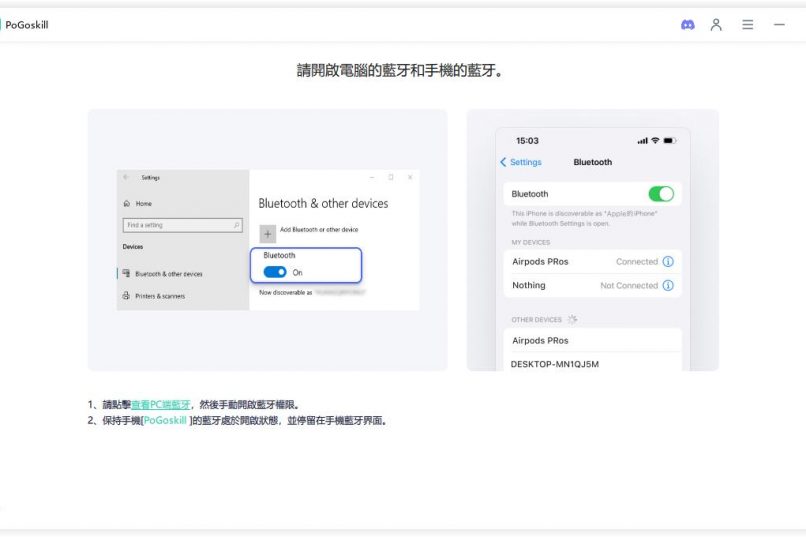Click the back arrow in Windows Settings

[x=126, y=178]
